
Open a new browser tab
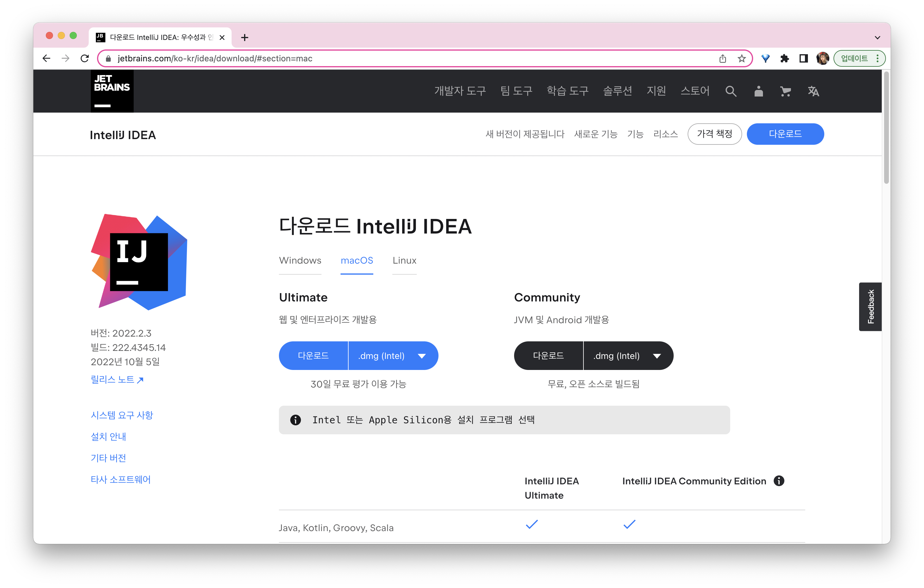[244, 37]
